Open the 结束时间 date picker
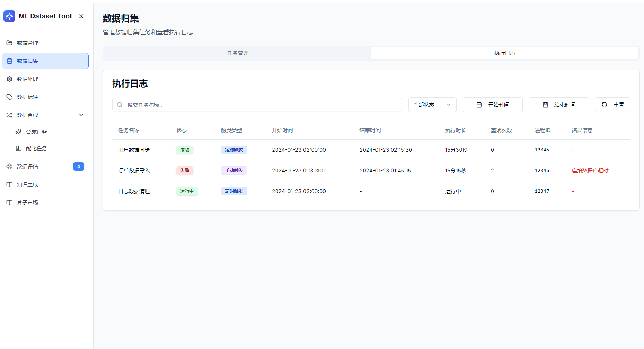644x349 pixels. (x=559, y=105)
